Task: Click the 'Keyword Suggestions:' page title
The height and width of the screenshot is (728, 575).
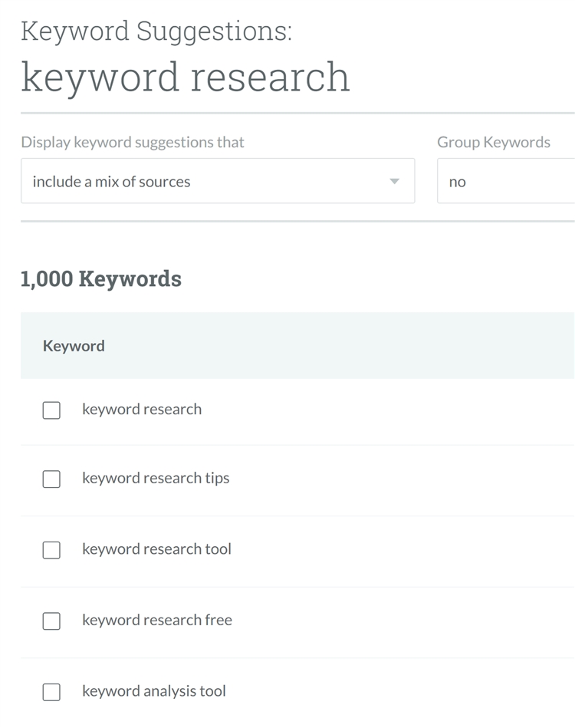Action: click(x=156, y=31)
